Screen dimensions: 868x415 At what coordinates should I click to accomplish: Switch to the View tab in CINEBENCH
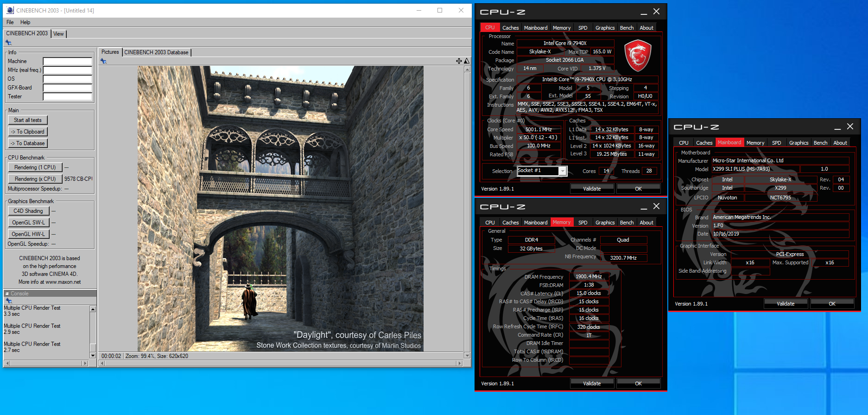(58, 34)
